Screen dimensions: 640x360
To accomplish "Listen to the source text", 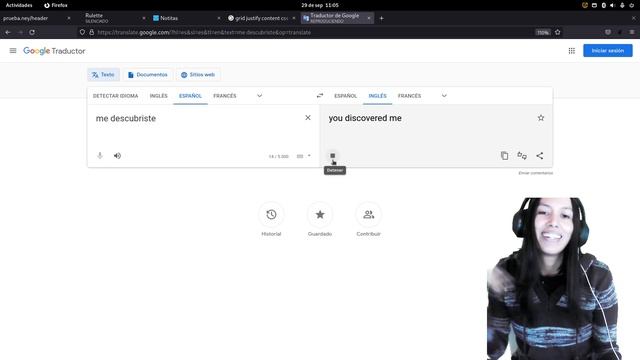I will [118, 156].
